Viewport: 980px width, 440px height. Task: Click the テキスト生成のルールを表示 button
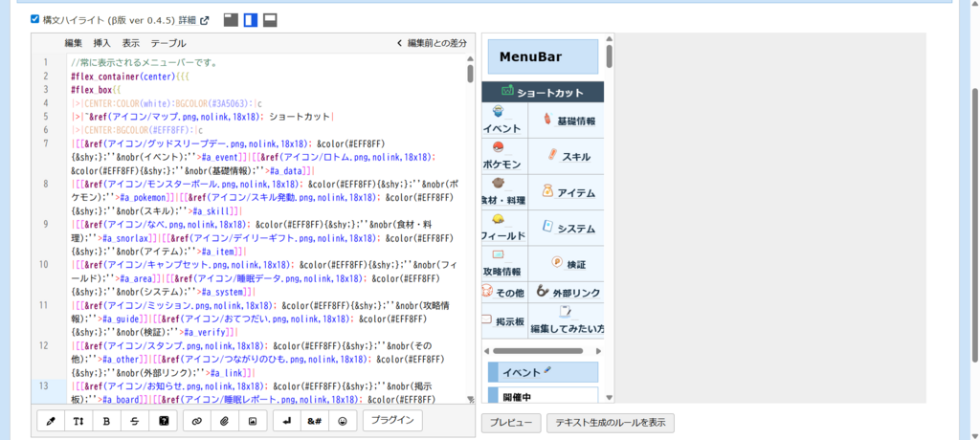[611, 423]
